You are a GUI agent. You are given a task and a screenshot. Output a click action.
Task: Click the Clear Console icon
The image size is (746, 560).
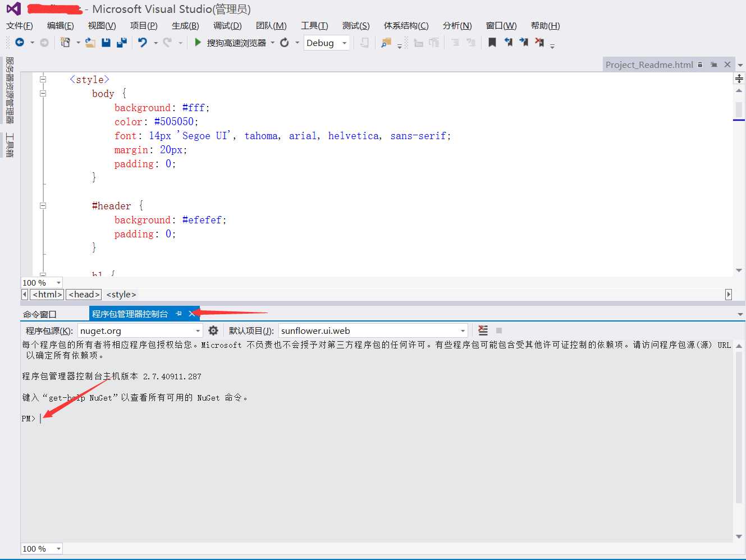(483, 331)
